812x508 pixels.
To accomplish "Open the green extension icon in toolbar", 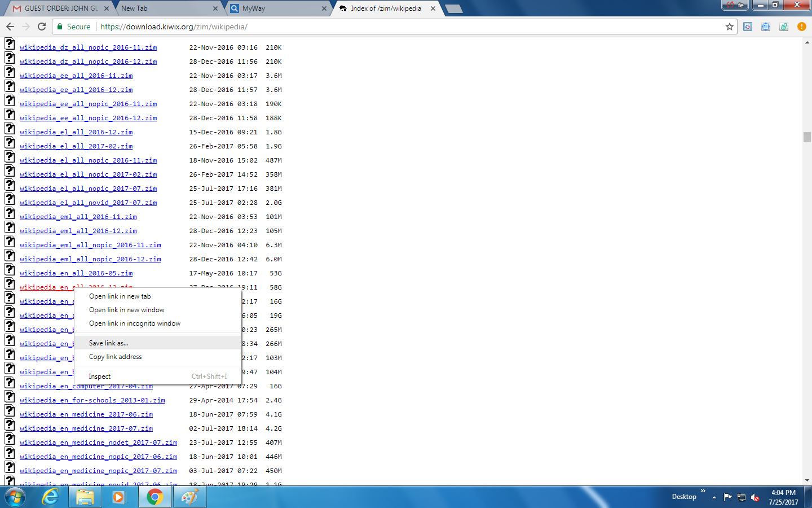I will (x=784, y=27).
